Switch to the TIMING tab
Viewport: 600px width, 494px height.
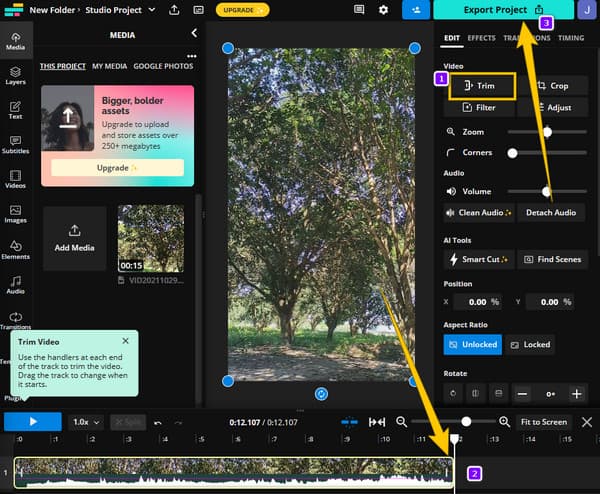[571, 38]
